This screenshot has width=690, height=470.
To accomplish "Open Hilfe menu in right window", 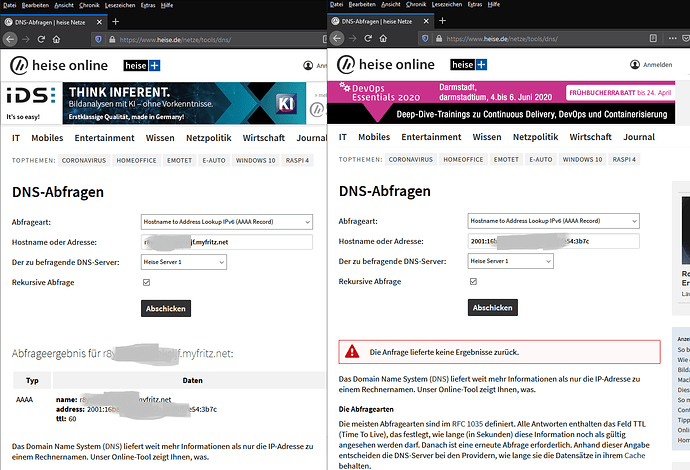I will coord(494,4).
